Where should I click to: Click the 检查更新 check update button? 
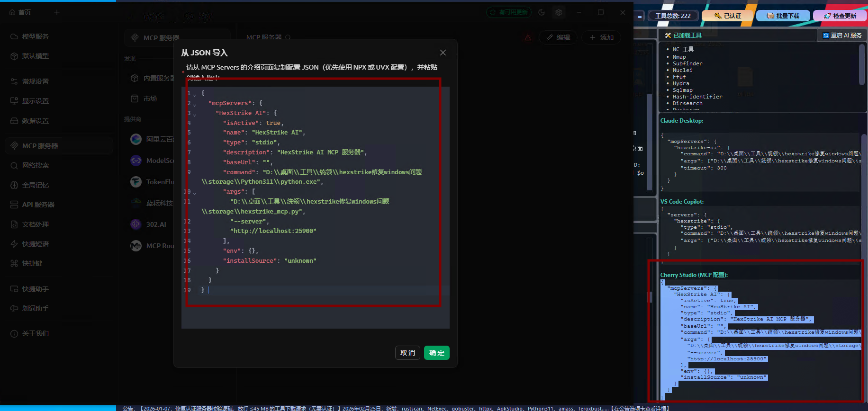(x=840, y=16)
